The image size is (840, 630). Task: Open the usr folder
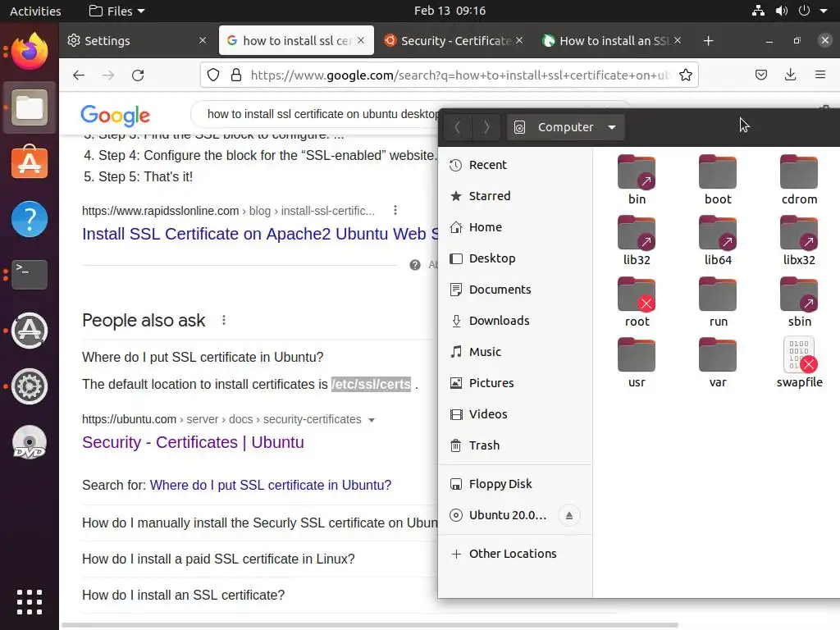pyautogui.click(x=637, y=363)
